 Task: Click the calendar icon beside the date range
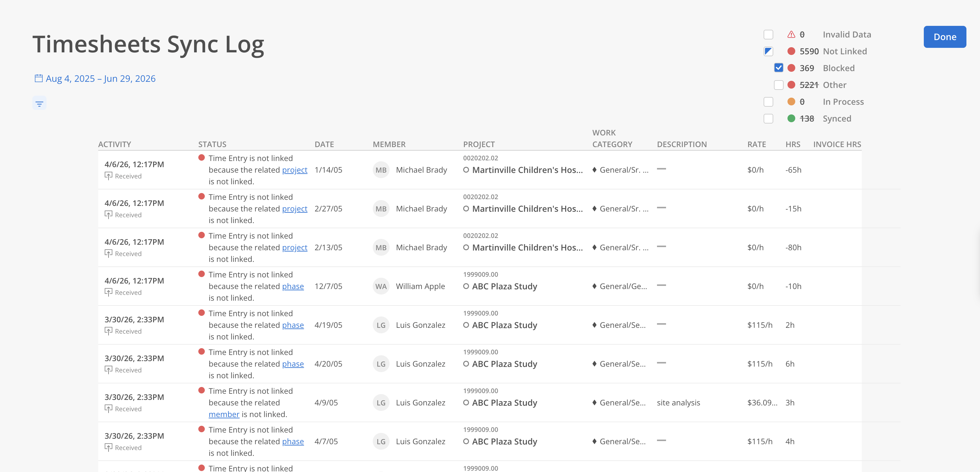pyautogui.click(x=38, y=79)
